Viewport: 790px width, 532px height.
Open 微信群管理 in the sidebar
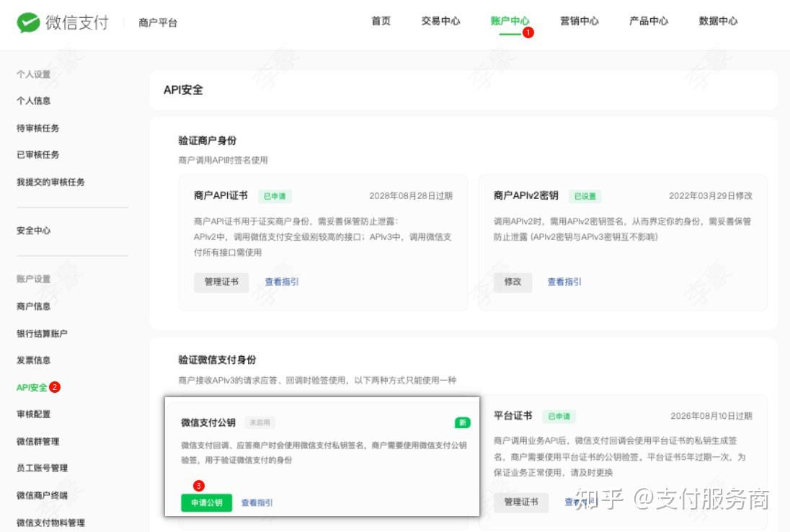tap(37, 441)
